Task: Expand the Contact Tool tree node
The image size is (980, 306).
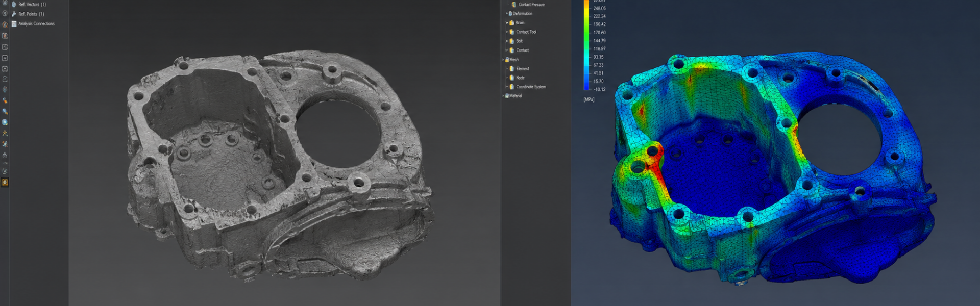Action: (x=507, y=32)
